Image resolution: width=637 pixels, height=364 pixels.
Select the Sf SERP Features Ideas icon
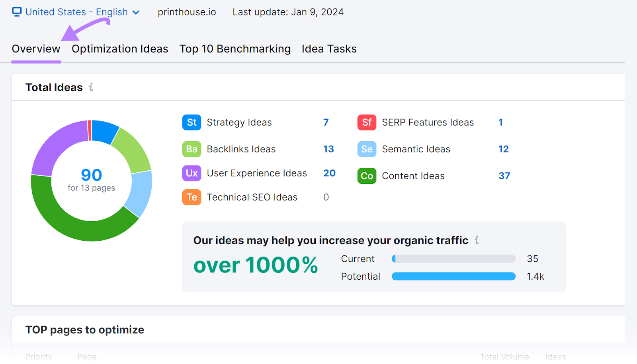(x=366, y=122)
